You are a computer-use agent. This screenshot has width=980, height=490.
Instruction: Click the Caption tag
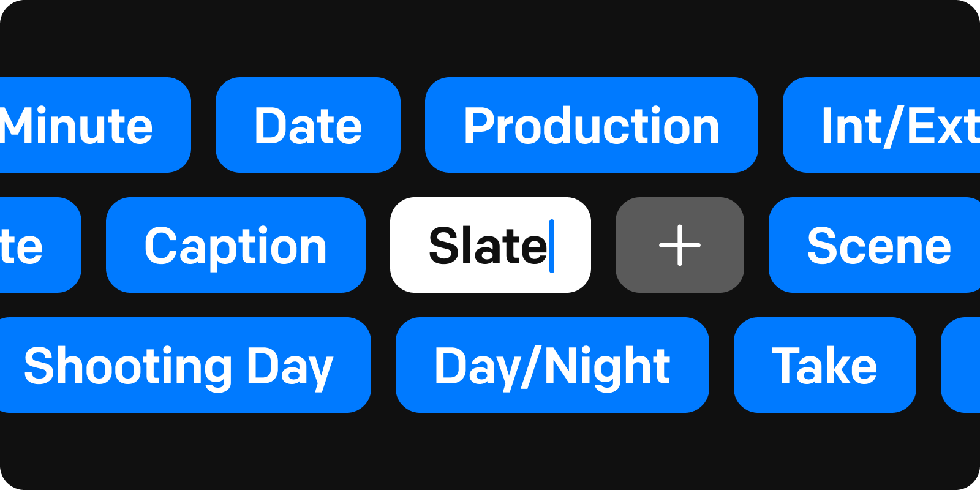click(x=235, y=245)
